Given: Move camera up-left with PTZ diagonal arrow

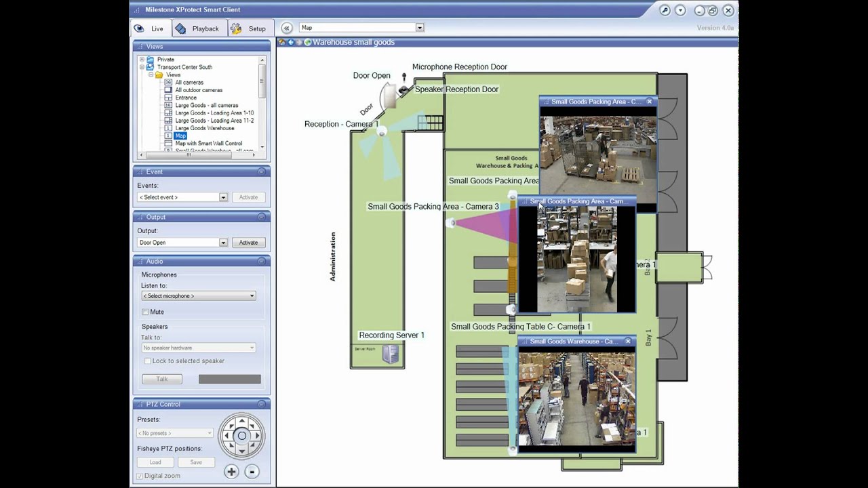Looking at the screenshot, I should (x=233, y=427).
